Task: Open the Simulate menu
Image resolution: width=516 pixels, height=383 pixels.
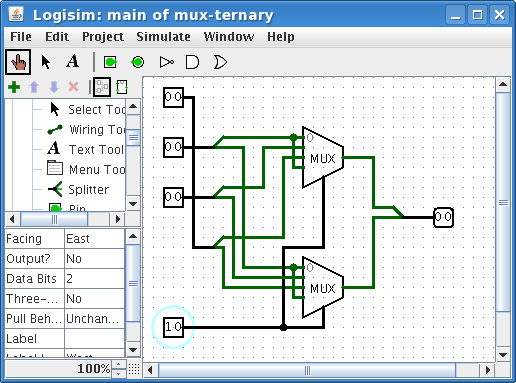Action: tap(163, 37)
